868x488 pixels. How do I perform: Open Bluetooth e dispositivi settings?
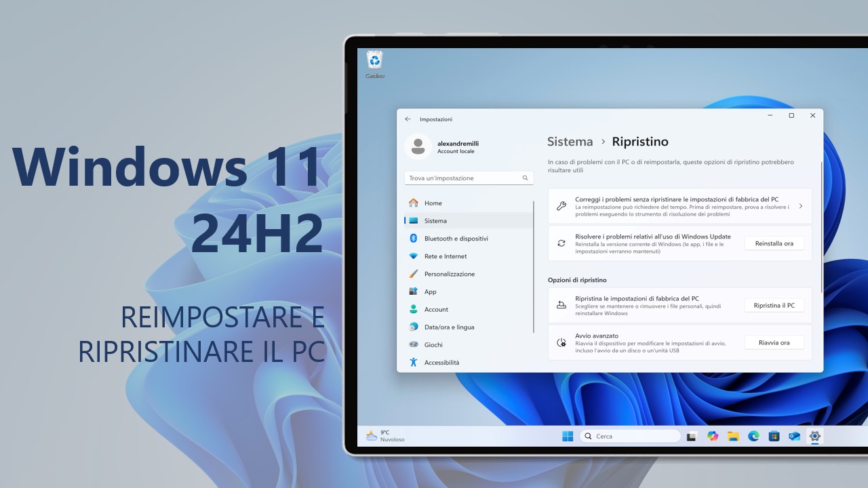click(x=469, y=239)
